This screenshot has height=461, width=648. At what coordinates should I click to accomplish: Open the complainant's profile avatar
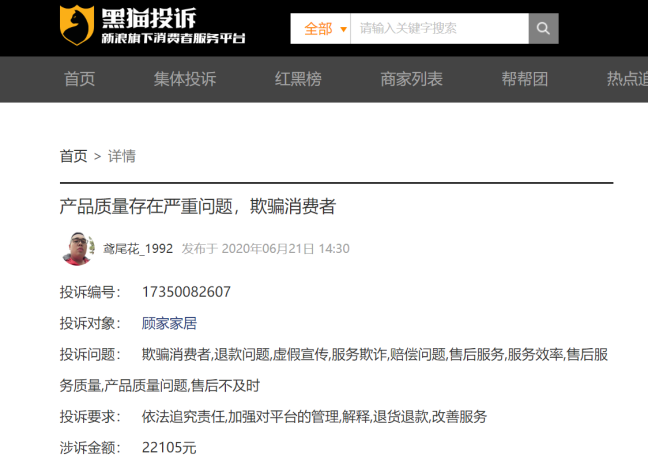tap(78, 248)
